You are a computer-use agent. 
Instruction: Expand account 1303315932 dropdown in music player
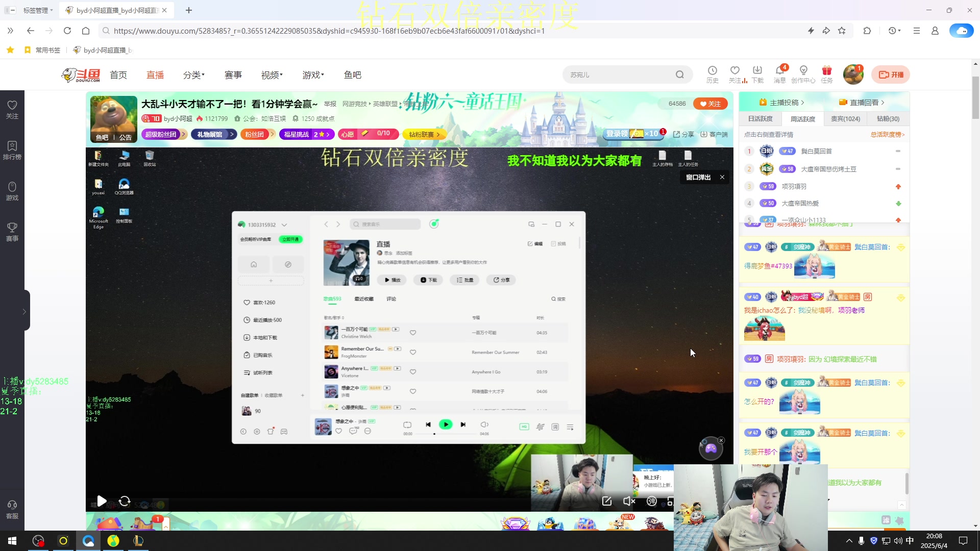coord(284,224)
